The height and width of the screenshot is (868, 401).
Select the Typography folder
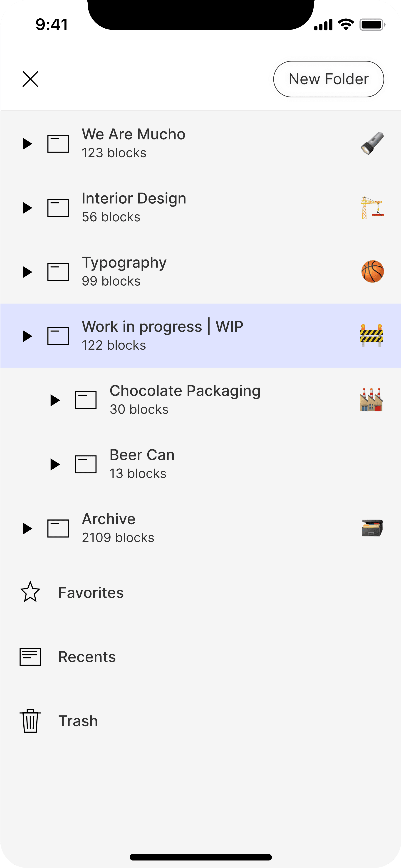click(x=200, y=272)
